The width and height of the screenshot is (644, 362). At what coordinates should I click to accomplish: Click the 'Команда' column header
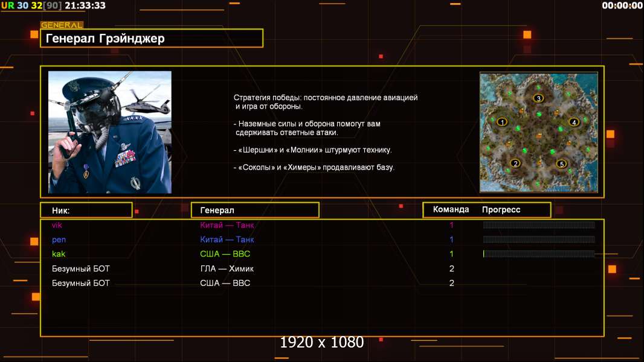tap(451, 209)
